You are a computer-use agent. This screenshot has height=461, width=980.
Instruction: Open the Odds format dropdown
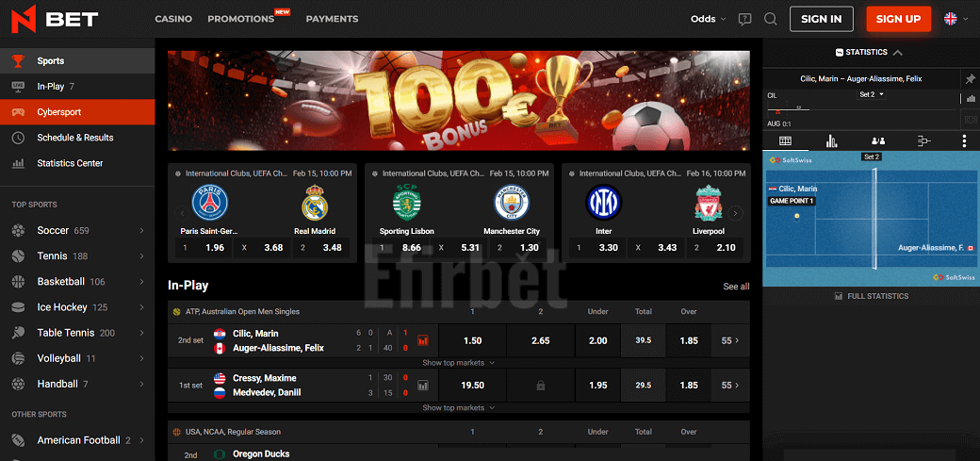[x=708, y=19]
